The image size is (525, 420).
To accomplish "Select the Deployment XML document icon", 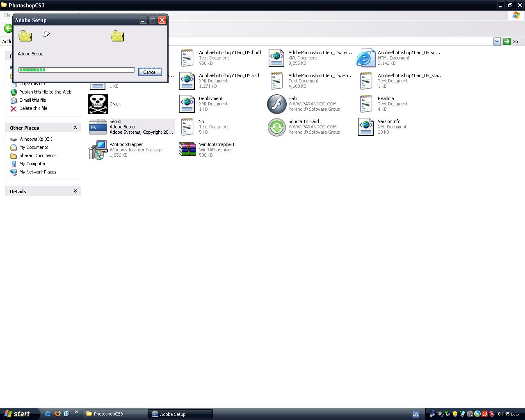I will [187, 104].
